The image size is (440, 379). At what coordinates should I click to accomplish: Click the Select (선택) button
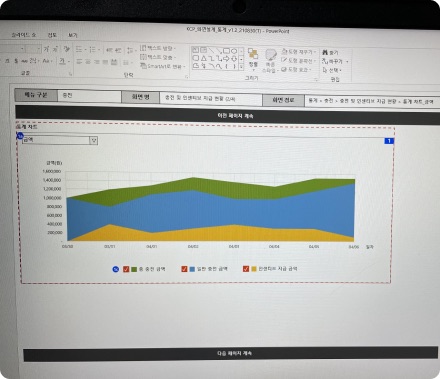pyautogui.click(x=332, y=70)
